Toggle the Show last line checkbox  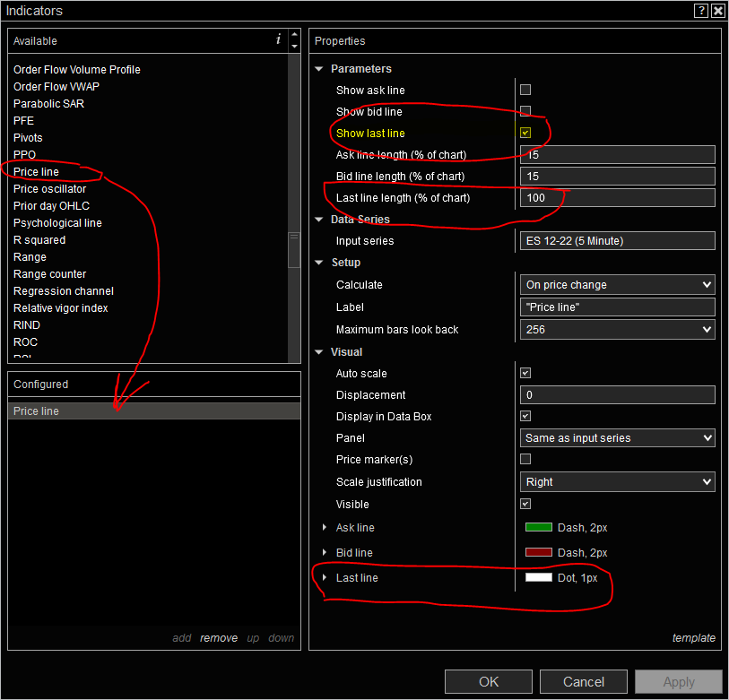(525, 133)
